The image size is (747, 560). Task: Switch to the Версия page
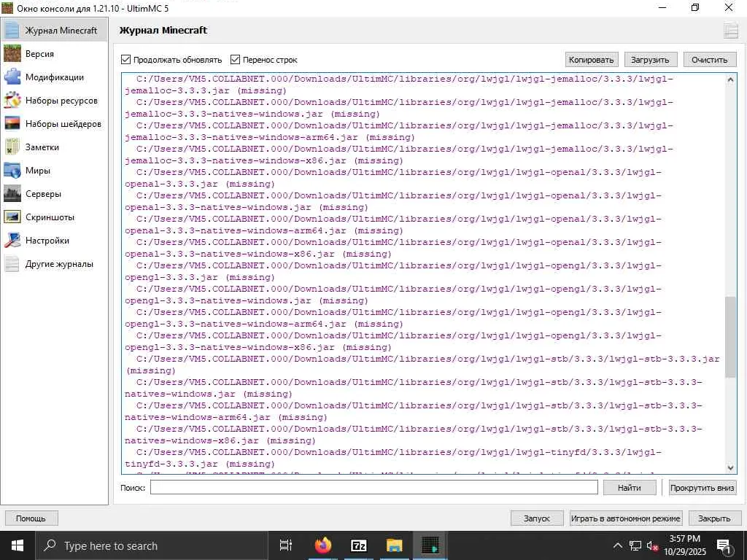click(x=54, y=53)
